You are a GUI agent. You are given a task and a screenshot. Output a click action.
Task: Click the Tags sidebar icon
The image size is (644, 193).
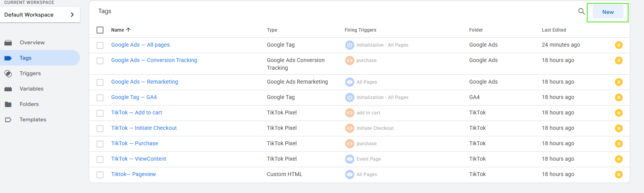[8, 58]
